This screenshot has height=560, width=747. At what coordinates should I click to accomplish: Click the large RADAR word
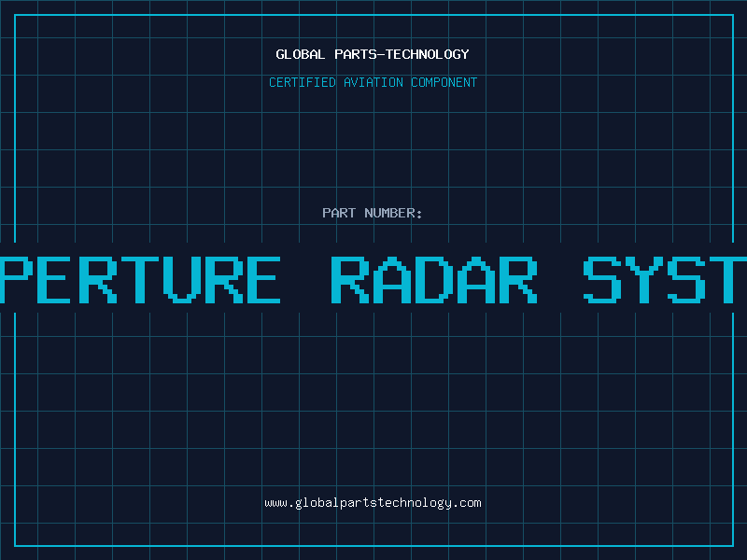point(434,279)
